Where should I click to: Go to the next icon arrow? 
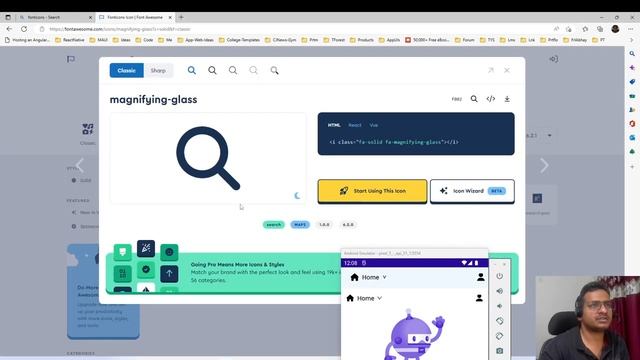click(x=544, y=165)
